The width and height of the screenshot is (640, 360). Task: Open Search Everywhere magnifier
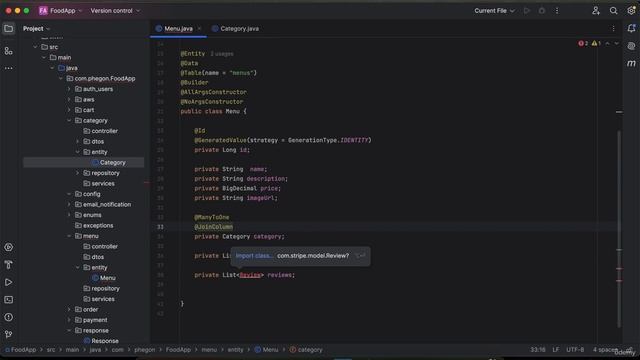point(613,11)
